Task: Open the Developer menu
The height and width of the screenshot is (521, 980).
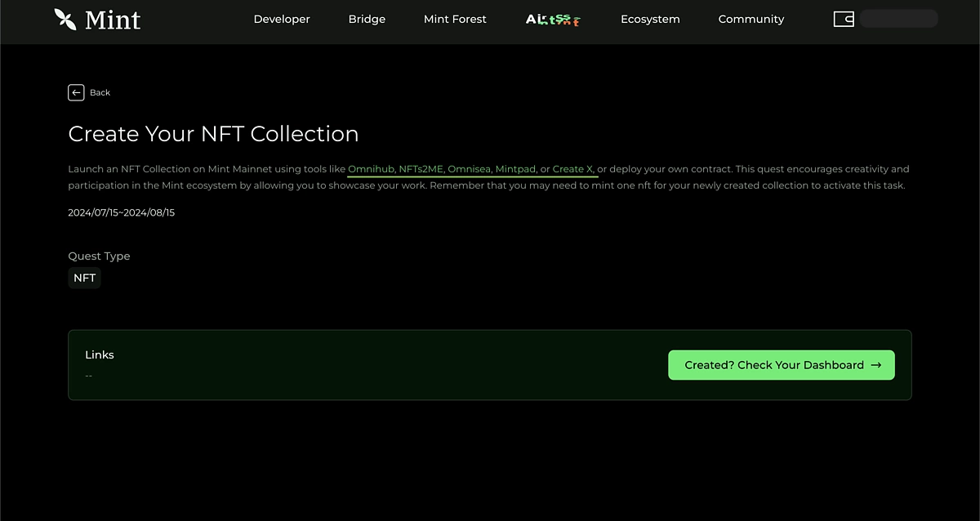Action: [282, 19]
